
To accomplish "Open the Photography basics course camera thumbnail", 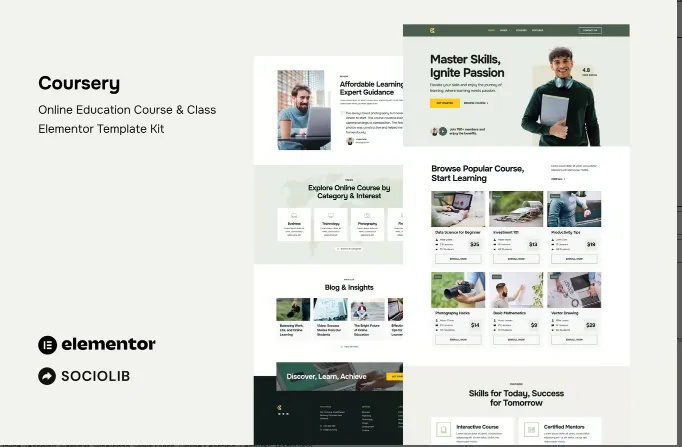I will [458, 289].
